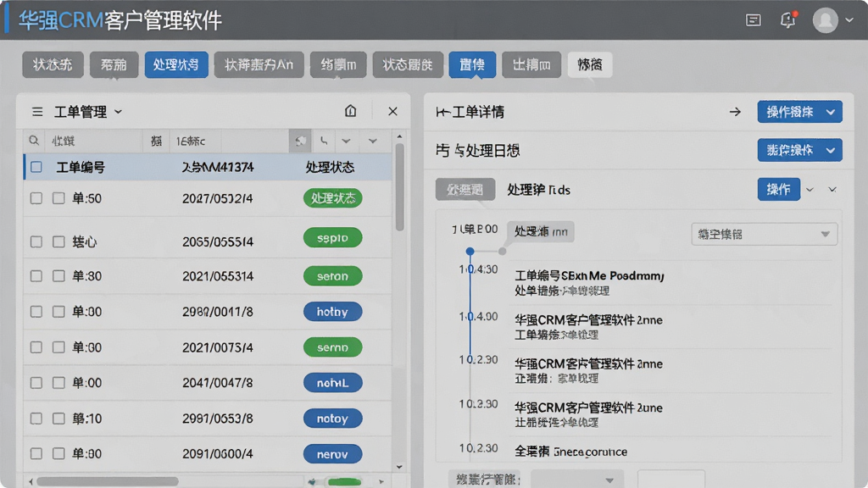Click the blue timeline start marker
This screenshot has height=488, width=868.
coord(470,251)
